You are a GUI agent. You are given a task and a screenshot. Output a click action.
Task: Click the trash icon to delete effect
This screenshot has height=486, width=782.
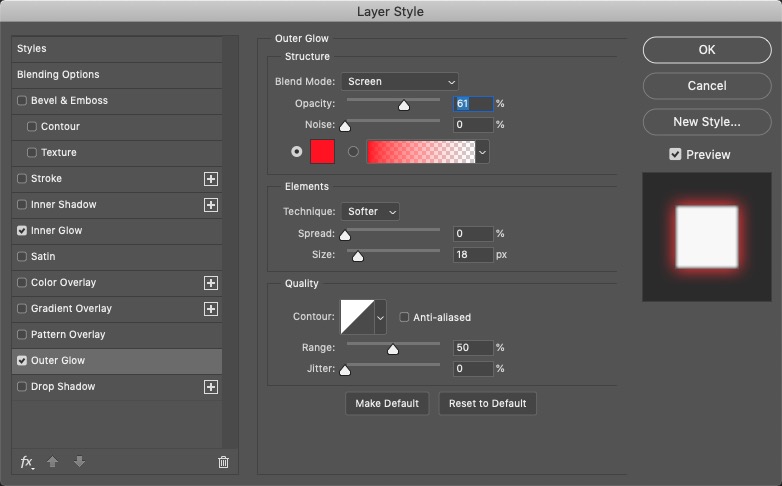(x=223, y=462)
